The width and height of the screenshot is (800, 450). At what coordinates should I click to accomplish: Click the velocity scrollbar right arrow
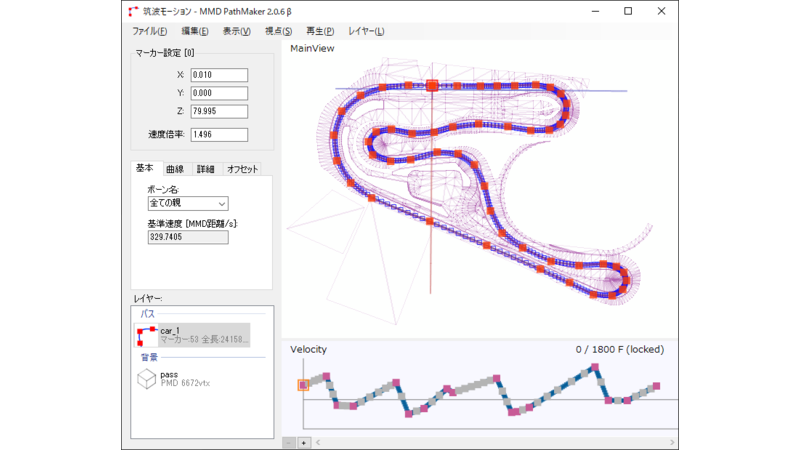coord(672,443)
